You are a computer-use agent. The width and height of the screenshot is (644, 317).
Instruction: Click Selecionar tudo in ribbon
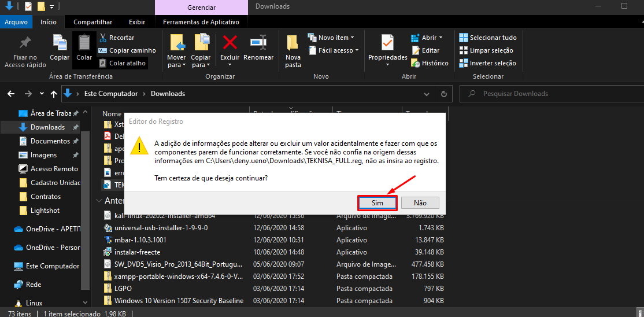487,38
